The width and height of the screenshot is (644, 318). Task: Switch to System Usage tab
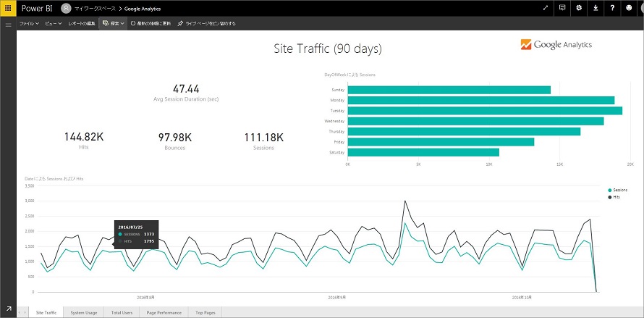click(x=84, y=313)
